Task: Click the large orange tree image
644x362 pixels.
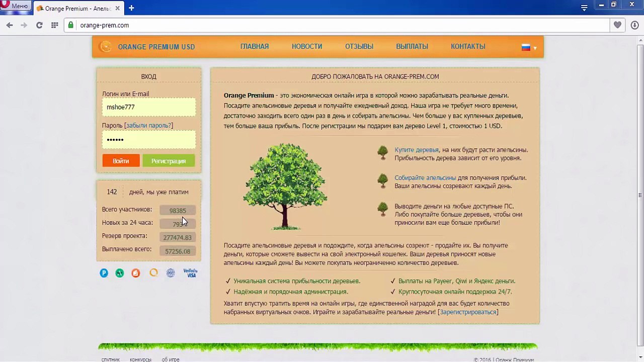Action: (285, 186)
